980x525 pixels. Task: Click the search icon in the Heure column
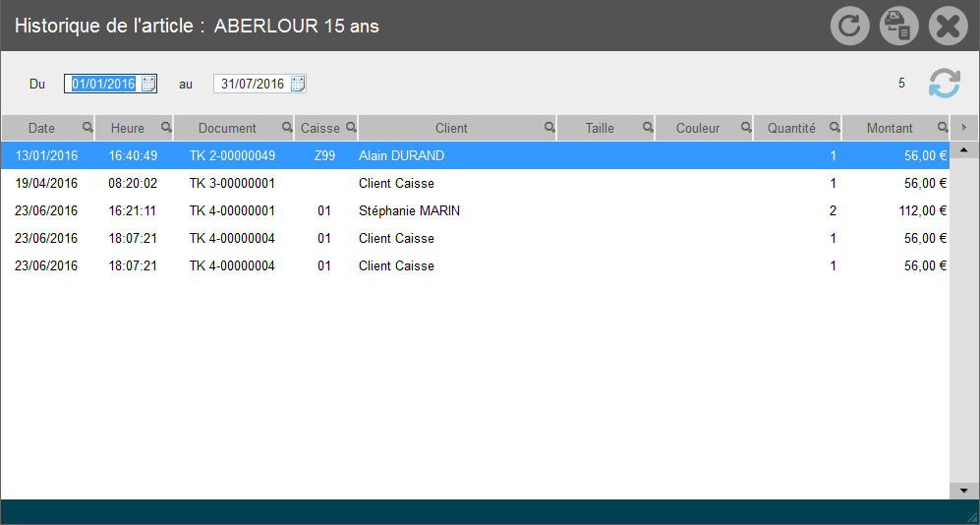(166, 128)
